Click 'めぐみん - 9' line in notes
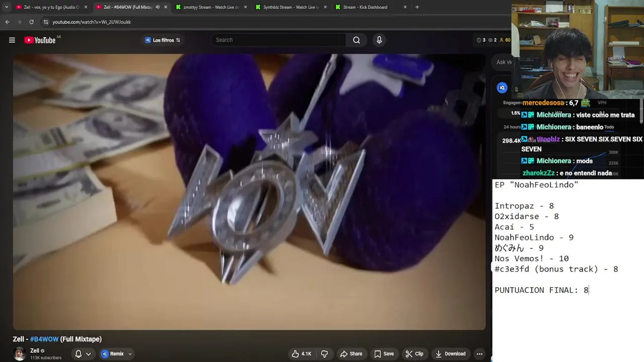This screenshot has height=362, width=644. pyautogui.click(x=519, y=248)
